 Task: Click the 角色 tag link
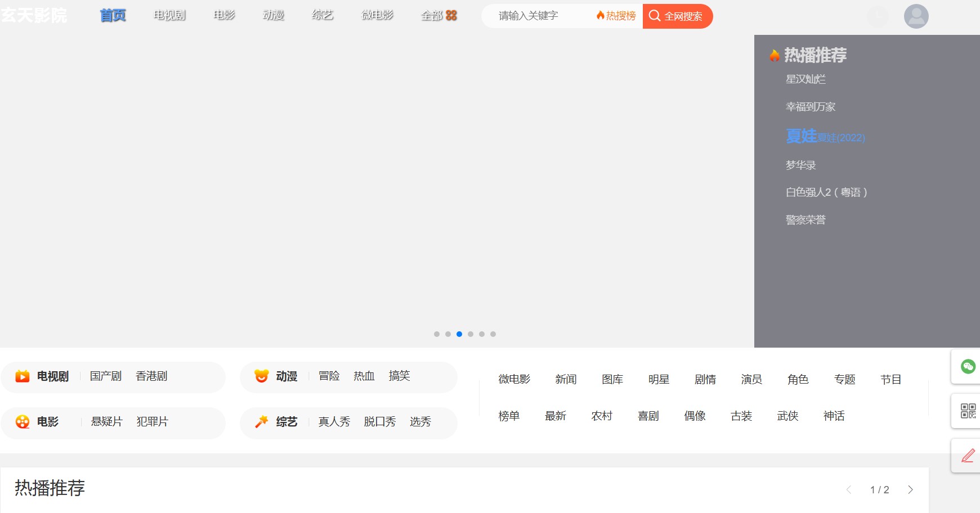pos(798,380)
